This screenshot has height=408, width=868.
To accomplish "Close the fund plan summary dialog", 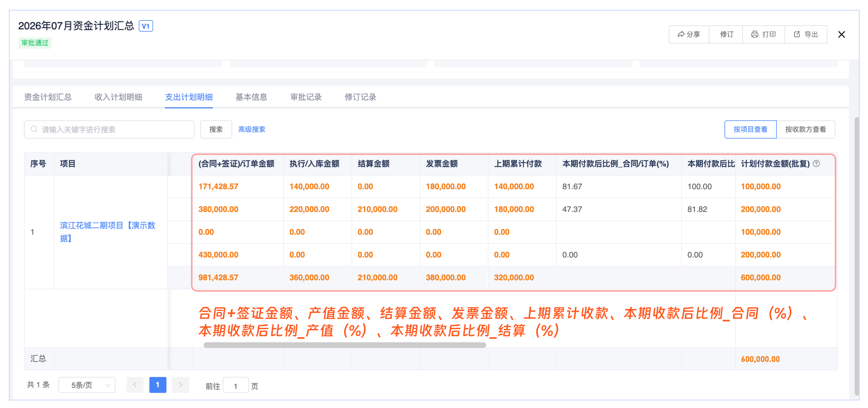I will (x=841, y=34).
